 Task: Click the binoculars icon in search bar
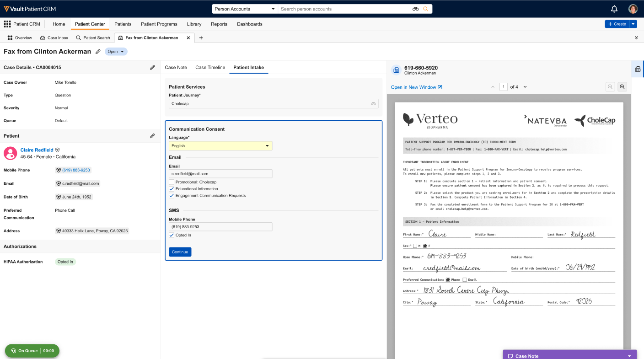[415, 9]
